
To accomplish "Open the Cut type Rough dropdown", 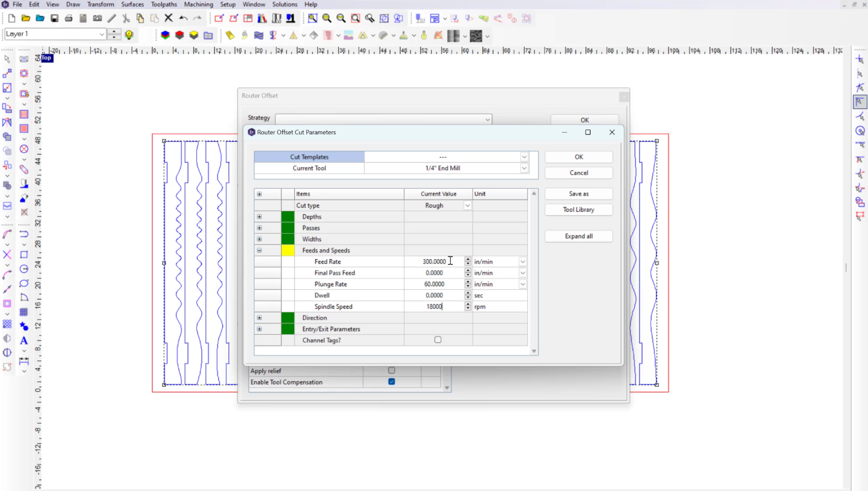I will tap(467, 206).
